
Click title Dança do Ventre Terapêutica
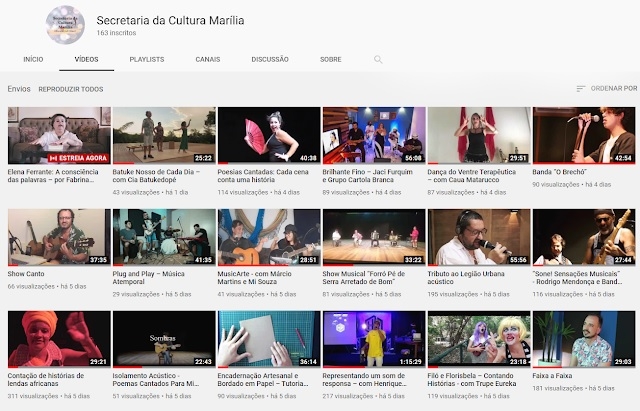click(472, 176)
